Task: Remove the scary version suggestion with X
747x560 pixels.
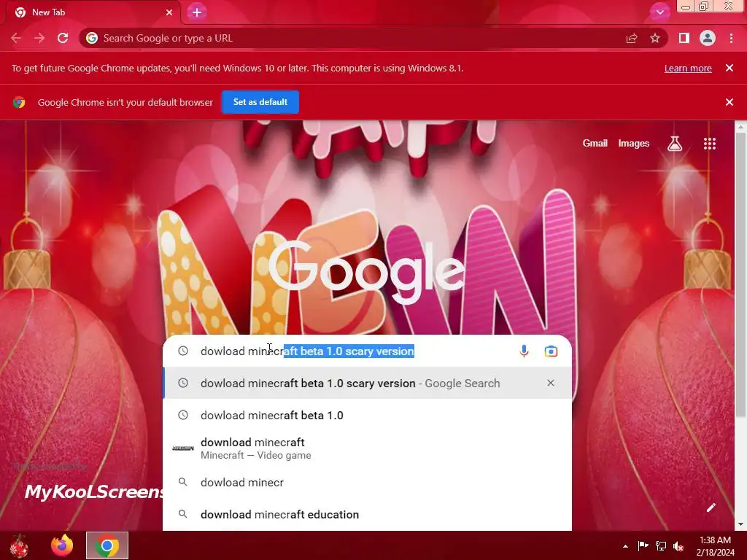Action: pos(551,383)
